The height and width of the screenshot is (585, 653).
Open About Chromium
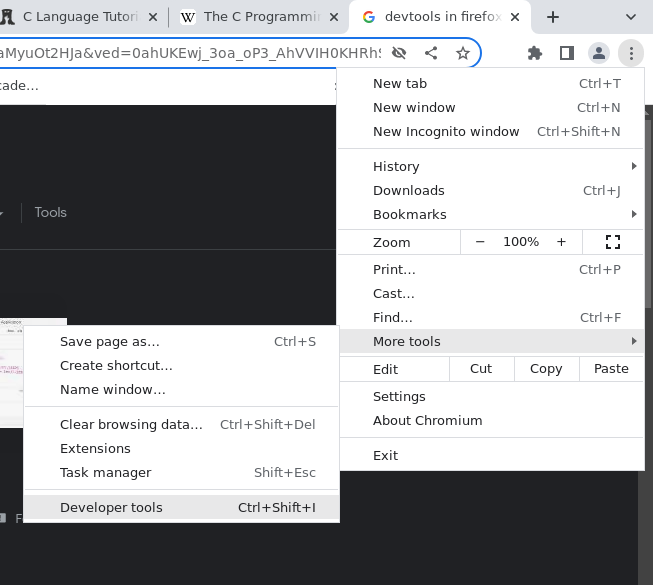pos(491,421)
